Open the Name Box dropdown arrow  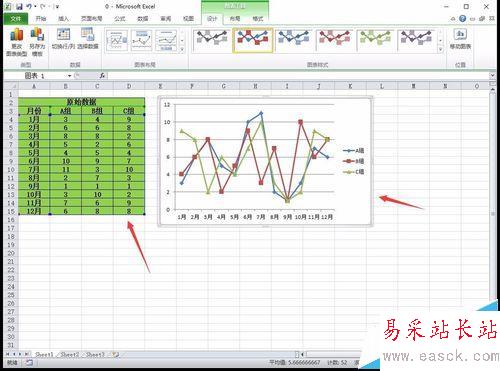[69, 76]
